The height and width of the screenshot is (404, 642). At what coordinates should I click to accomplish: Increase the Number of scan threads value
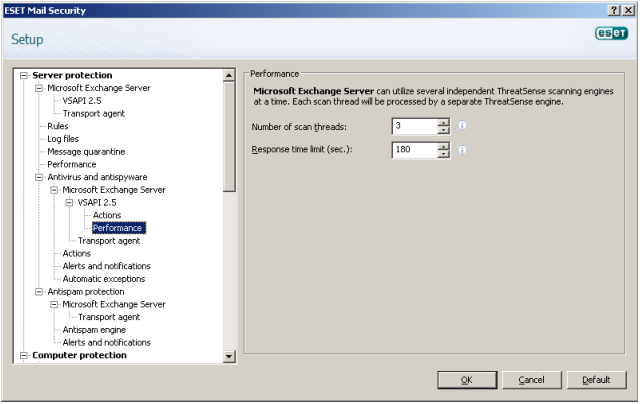point(443,122)
